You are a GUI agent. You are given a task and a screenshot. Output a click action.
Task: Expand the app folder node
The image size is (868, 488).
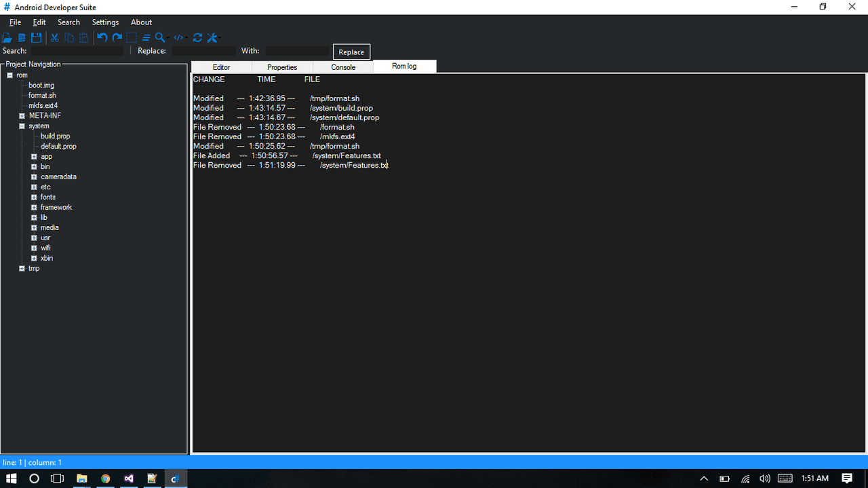(34, 157)
